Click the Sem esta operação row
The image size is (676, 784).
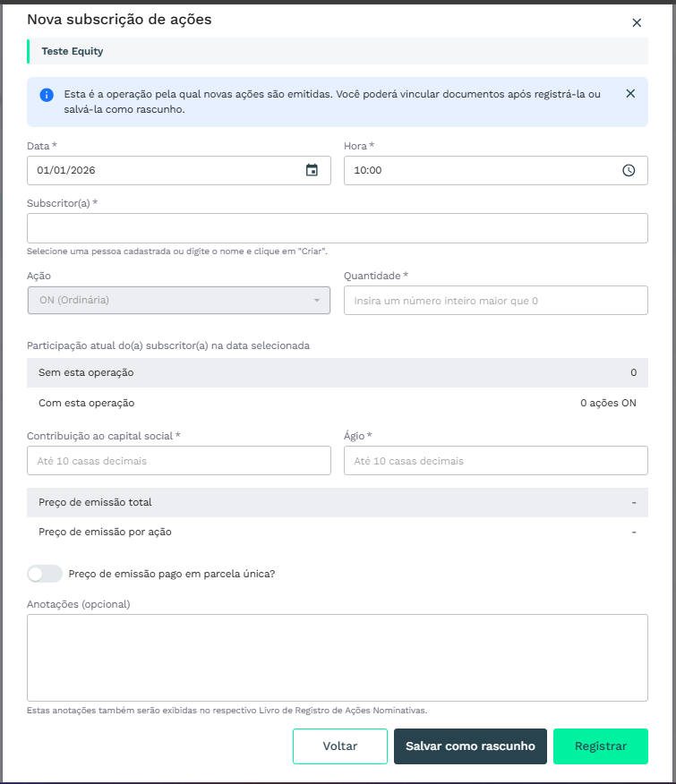point(337,372)
